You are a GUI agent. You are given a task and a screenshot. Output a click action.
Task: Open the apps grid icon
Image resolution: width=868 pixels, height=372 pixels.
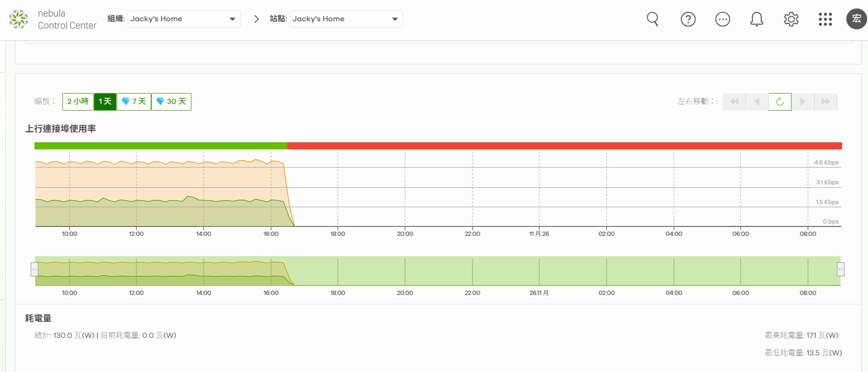pyautogui.click(x=825, y=19)
